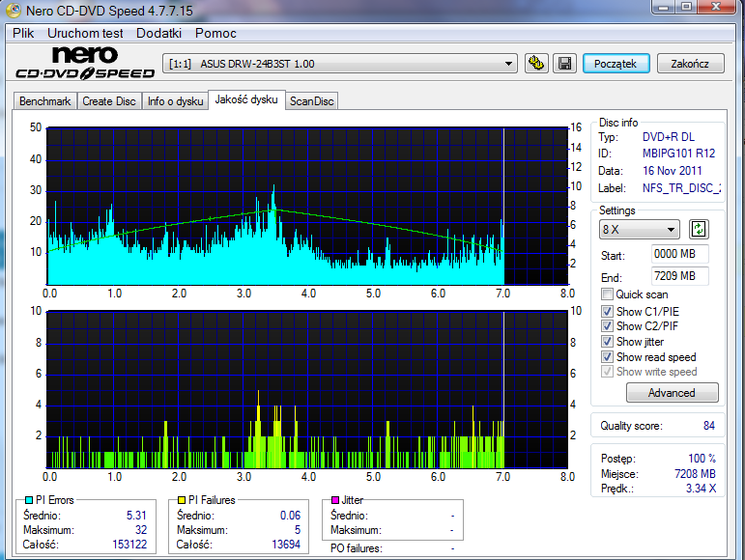Open the Dodatki menu
This screenshot has height=560, width=745.
[x=158, y=33]
